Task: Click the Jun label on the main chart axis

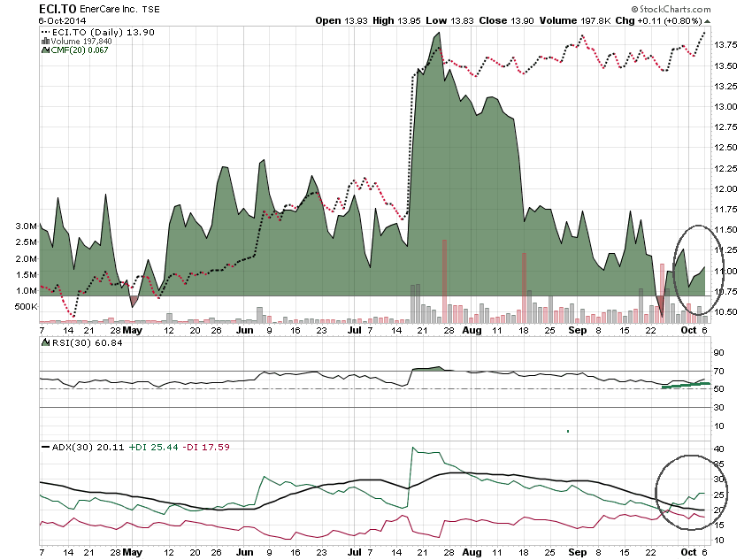Action: [x=244, y=330]
